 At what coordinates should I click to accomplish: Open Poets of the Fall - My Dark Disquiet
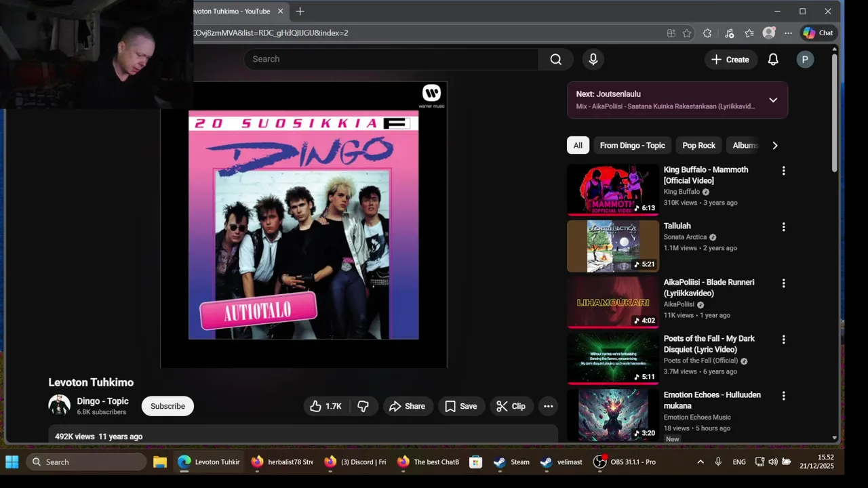(709, 344)
